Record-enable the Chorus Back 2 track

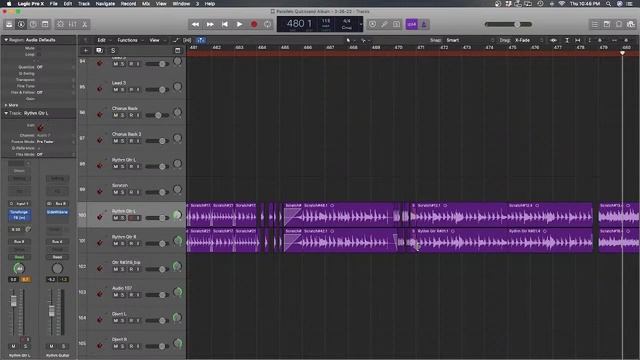pyautogui.click(x=131, y=141)
